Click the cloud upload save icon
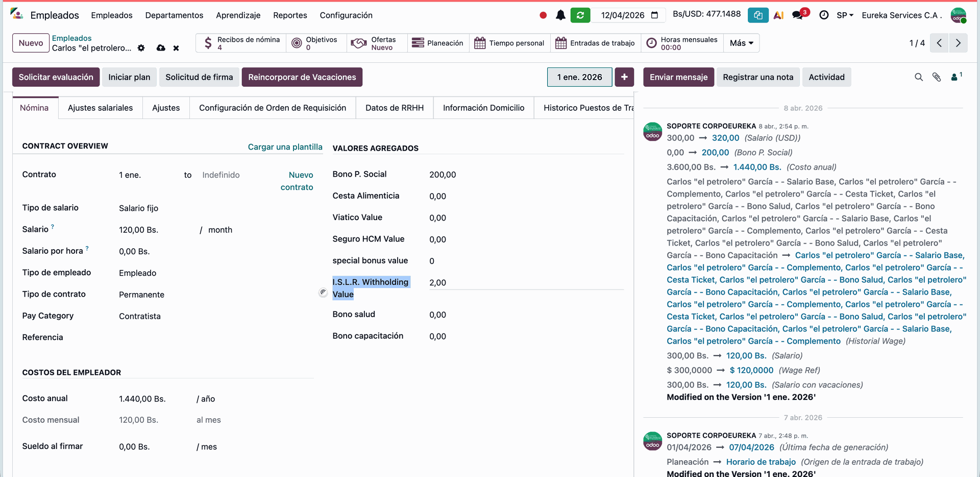The height and width of the screenshot is (477, 980). pyautogui.click(x=161, y=48)
